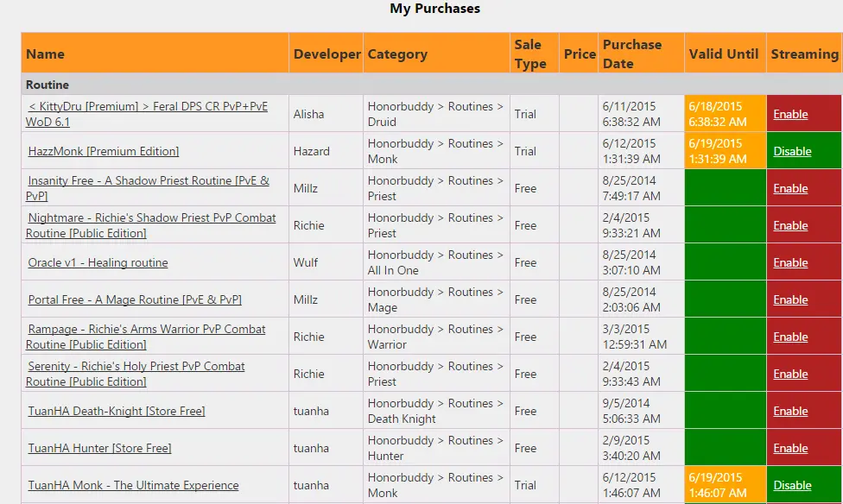Select category Honorbuddy Routines Death Knight
The image size is (843, 504).
coord(435,411)
